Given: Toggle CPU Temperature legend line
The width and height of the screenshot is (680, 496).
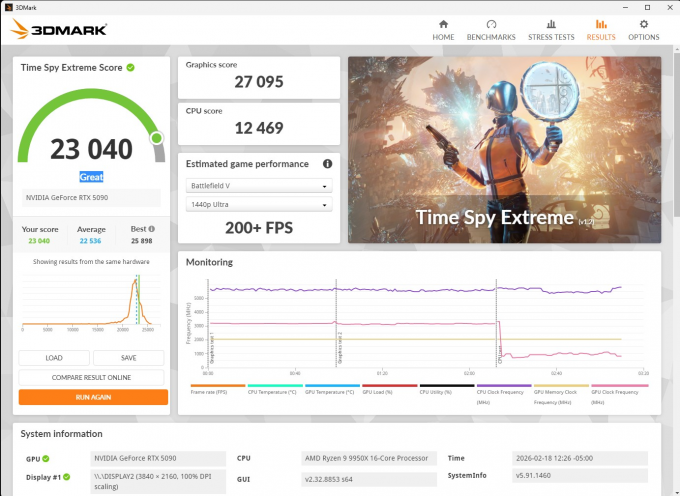Looking at the screenshot, I should [x=275, y=389].
